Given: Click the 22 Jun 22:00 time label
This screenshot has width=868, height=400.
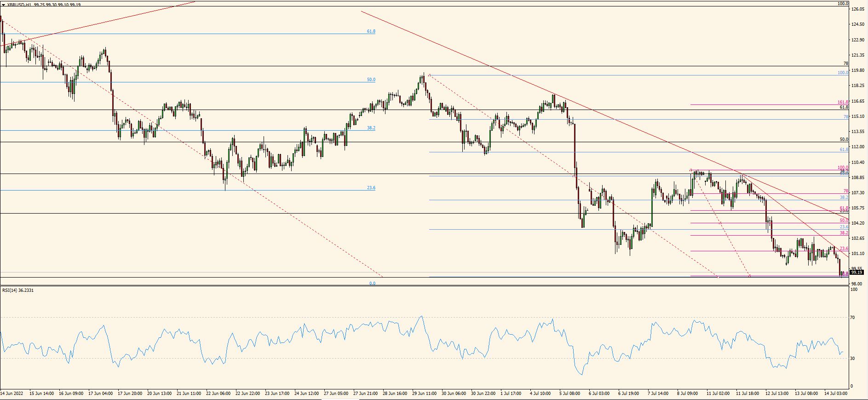Looking at the screenshot, I should click(x=248, y=394).
